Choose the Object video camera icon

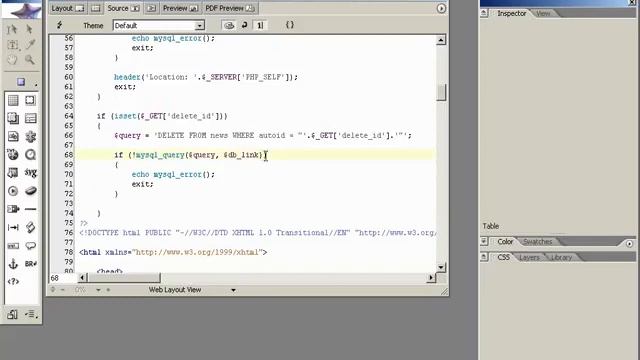13,209
